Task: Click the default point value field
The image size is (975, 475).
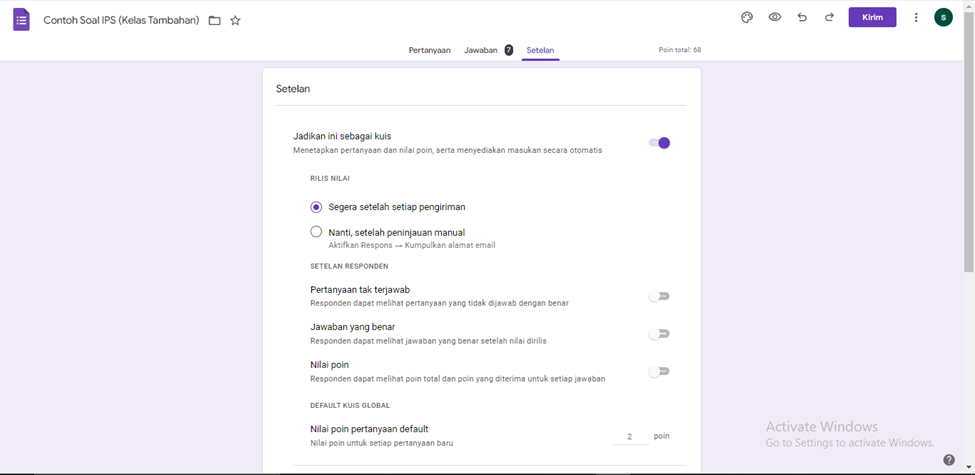Action: pyautogui.click(x=631, y=437)
